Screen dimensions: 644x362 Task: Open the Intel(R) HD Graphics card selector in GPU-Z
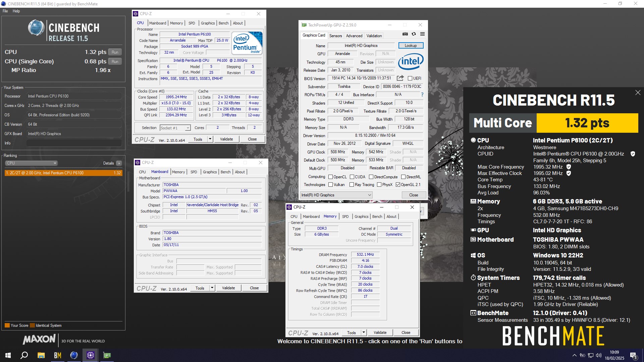pyautogui.click(x=336, y=195)
